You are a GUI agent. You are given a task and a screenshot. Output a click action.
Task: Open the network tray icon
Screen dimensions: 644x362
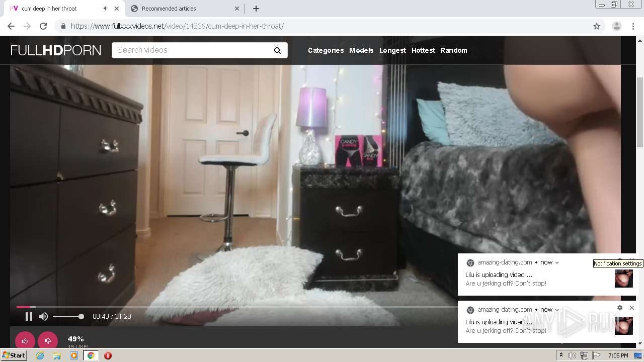coord(584,355)
